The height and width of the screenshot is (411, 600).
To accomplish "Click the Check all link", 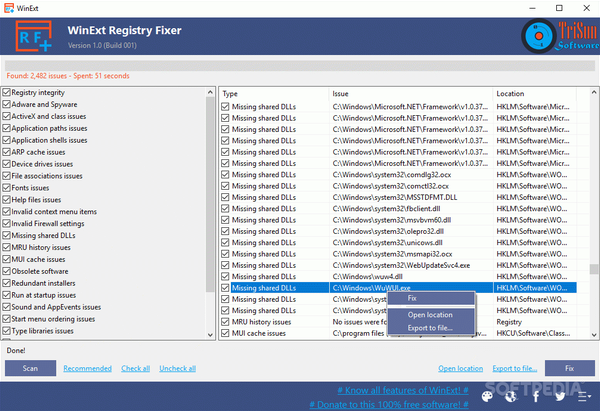I will 135,368.
